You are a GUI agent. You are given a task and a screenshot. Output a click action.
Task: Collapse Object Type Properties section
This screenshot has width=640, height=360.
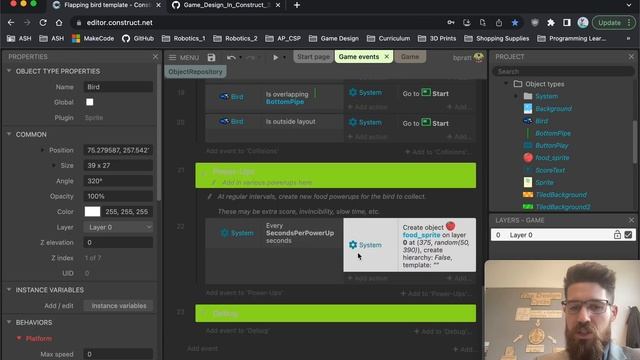[x=9, y=71]
